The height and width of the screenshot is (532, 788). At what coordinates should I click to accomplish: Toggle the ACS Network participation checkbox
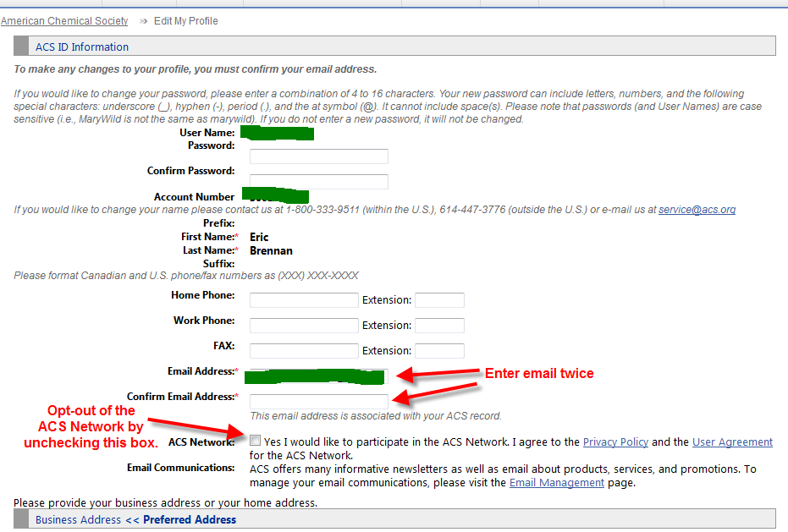click(x=256, y=441)
